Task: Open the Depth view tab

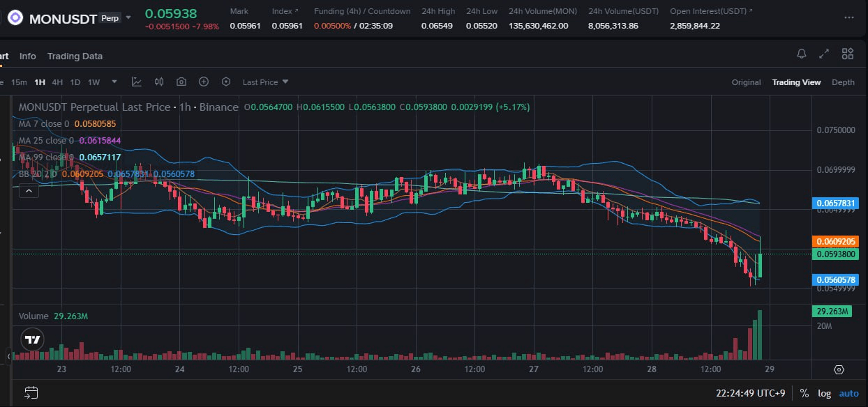Action: coord(843,82)
